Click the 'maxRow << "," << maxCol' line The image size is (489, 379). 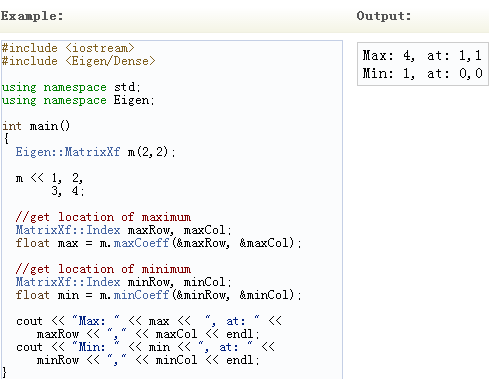(148, 334)
